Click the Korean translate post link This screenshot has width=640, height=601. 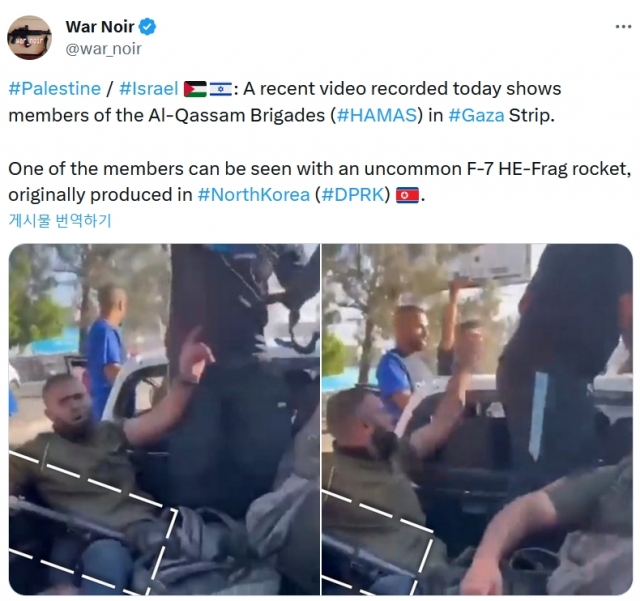[60, 220]
